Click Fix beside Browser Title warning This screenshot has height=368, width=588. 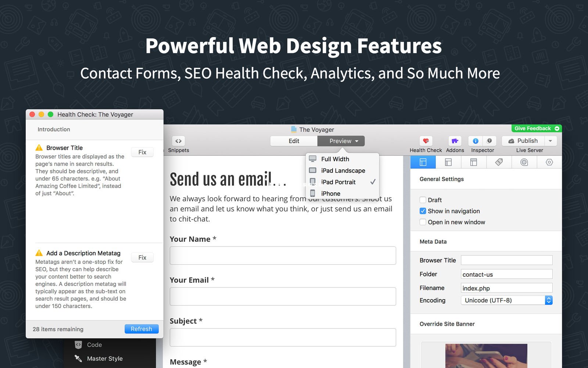coord(142,152)
